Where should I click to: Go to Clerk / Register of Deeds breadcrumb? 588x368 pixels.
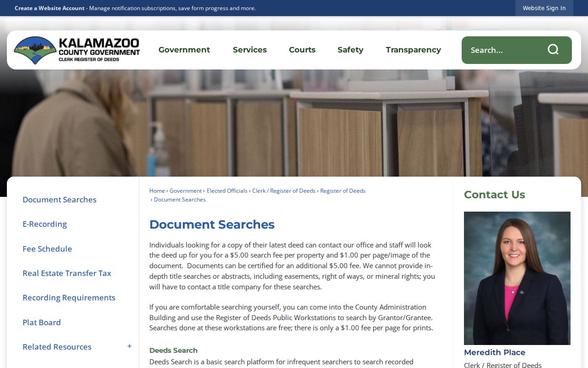pyautogui.click(x=284, y=191)
